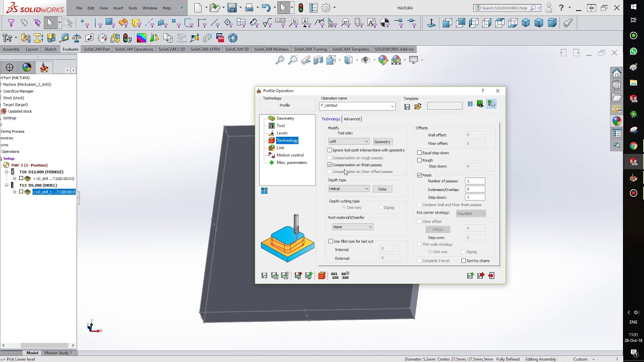This screenshot has height=362, width=644.
Task: Uncheck Compensation on finish passes
Action: click(x=330, y=164)
